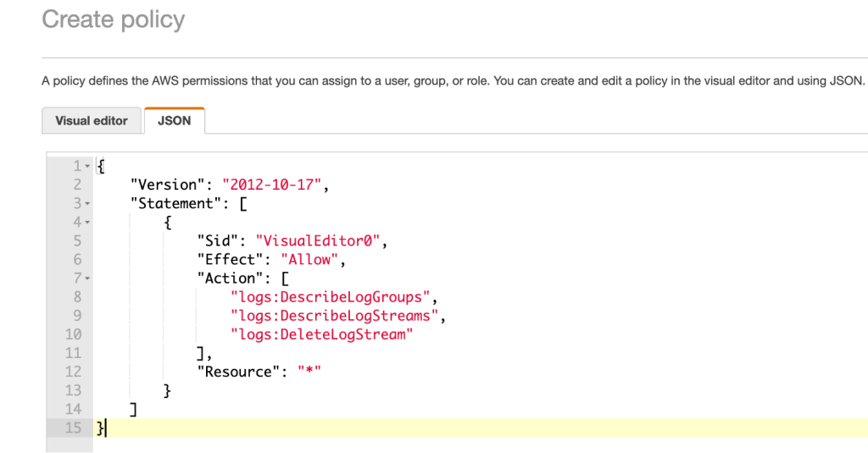Click the Create policy page heading
This screenshot has height=453, width=868.
point(114,20)
